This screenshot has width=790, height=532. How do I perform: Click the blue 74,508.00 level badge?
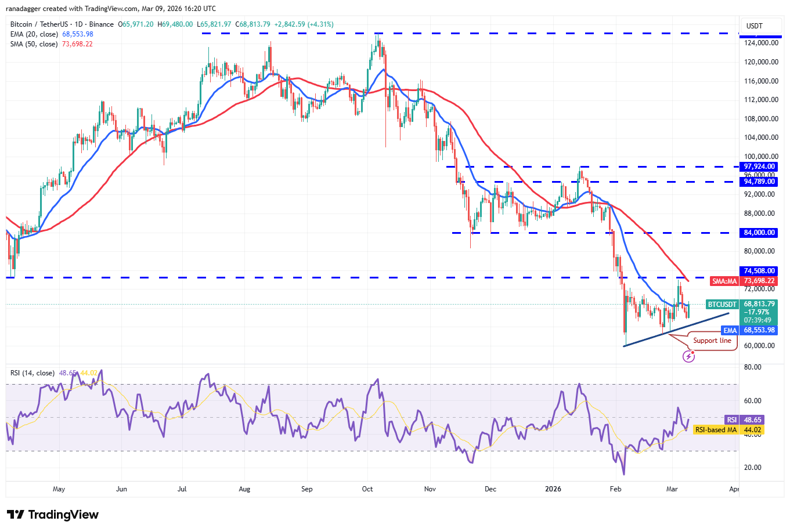759,271
